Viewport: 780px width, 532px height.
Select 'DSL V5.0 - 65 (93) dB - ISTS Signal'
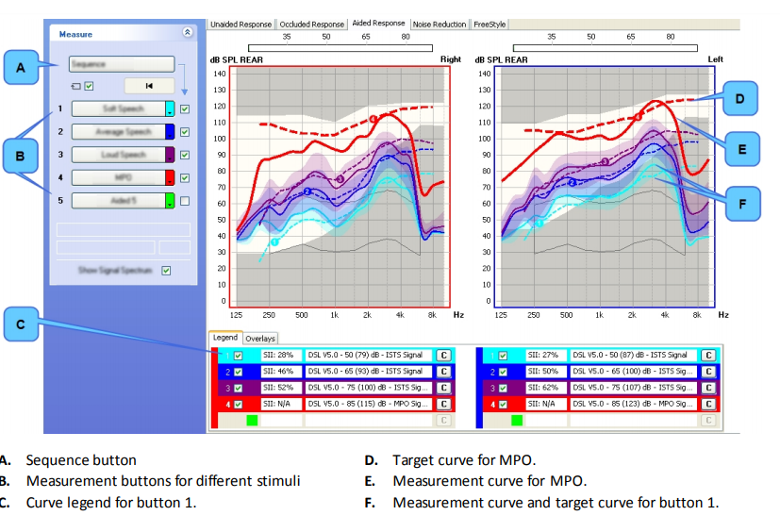pyautogui.click(x=369, y=372)
